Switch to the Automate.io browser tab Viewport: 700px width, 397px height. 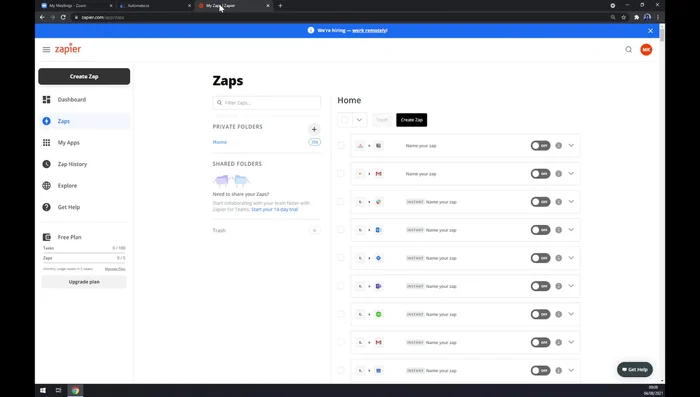[155, 6]
